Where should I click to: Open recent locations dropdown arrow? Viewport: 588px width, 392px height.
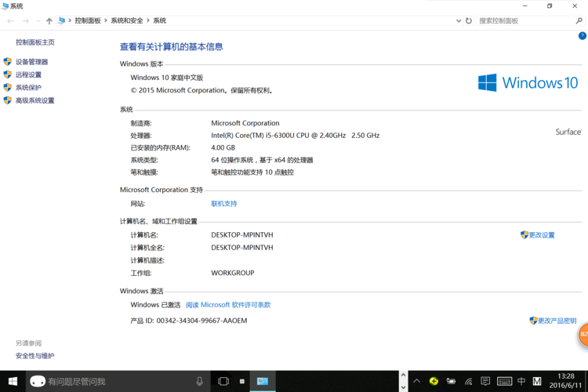point(38,21)
